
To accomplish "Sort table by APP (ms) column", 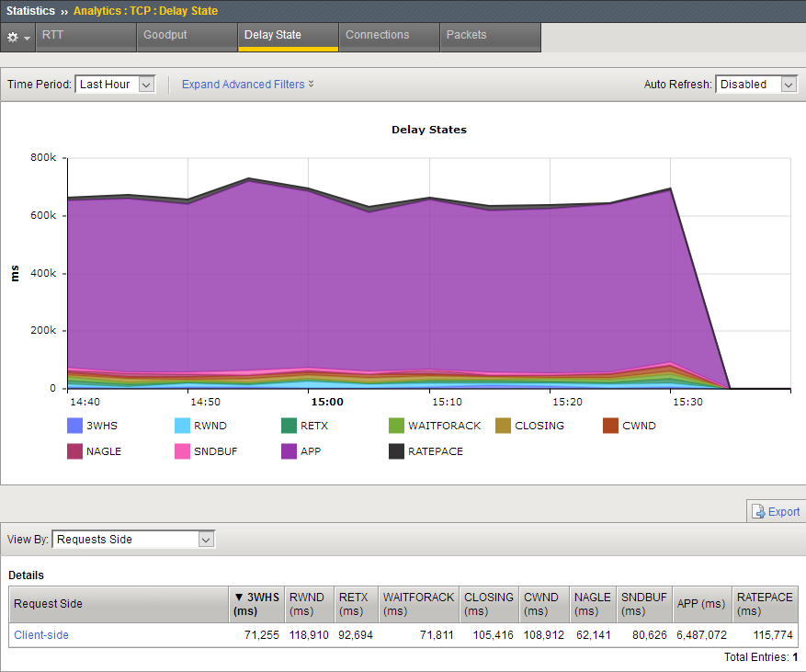I will click(702, 604).
